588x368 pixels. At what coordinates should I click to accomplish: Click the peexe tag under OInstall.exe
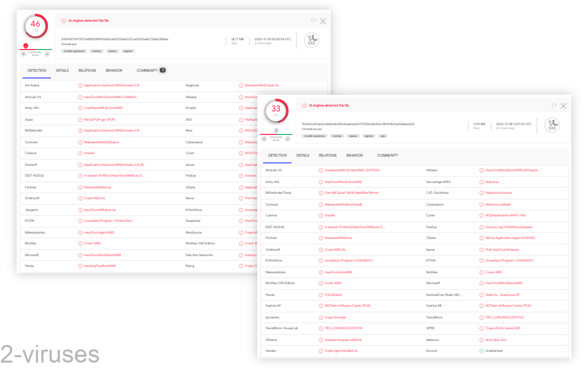[112, 51]
